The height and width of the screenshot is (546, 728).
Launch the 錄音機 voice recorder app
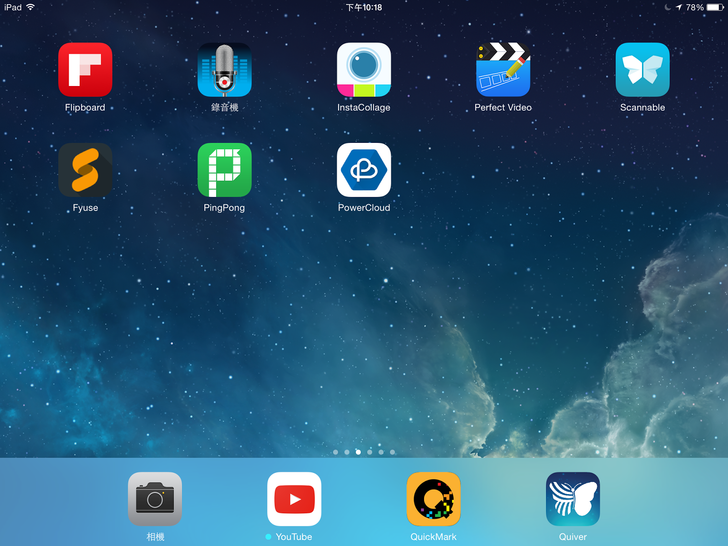pyautogui.click(x=225, y=70)
